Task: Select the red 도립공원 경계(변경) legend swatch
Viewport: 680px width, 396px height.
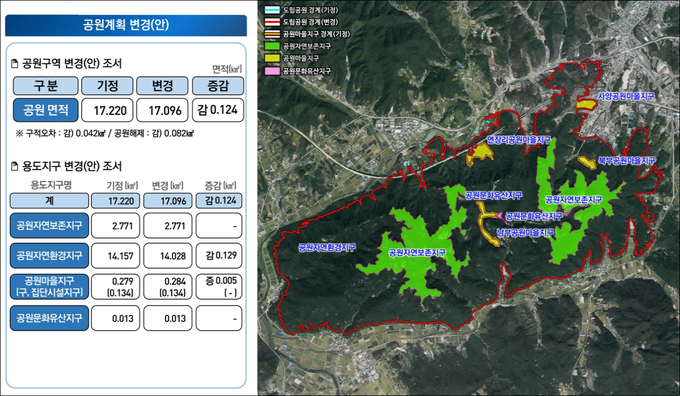Action: (272, 22)
